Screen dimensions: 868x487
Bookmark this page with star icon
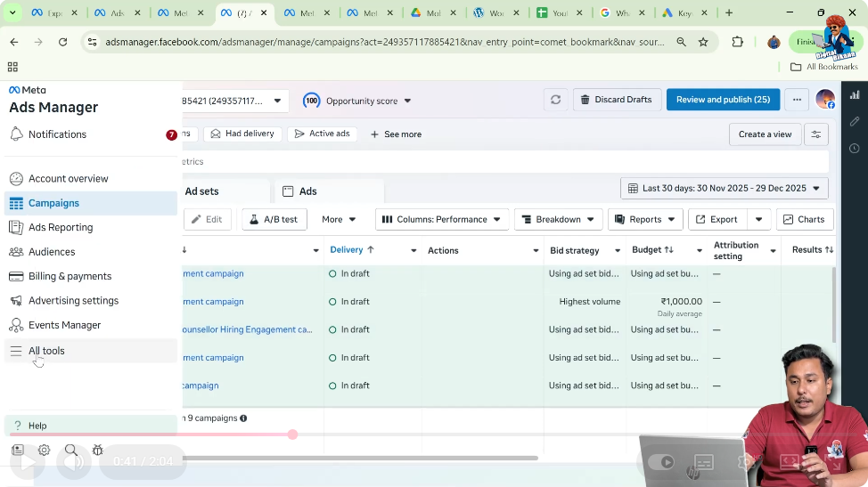pyautogui.click(x=703, y=42)
